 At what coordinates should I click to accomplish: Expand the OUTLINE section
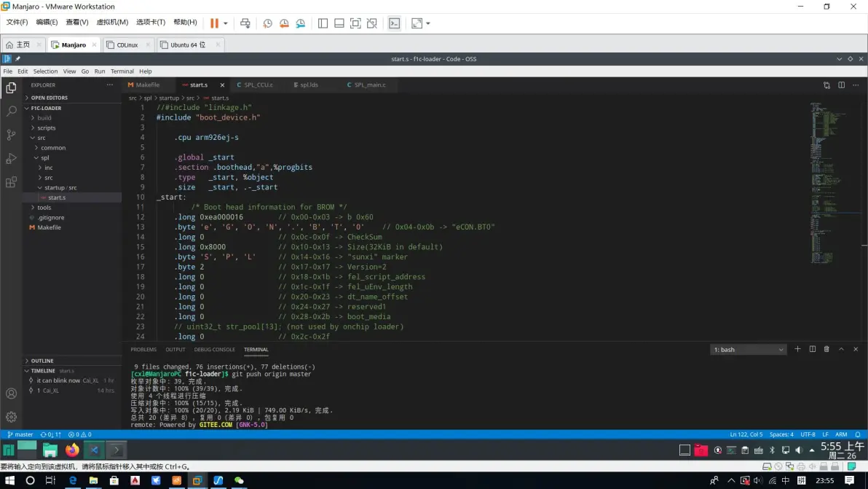point(42,361)
